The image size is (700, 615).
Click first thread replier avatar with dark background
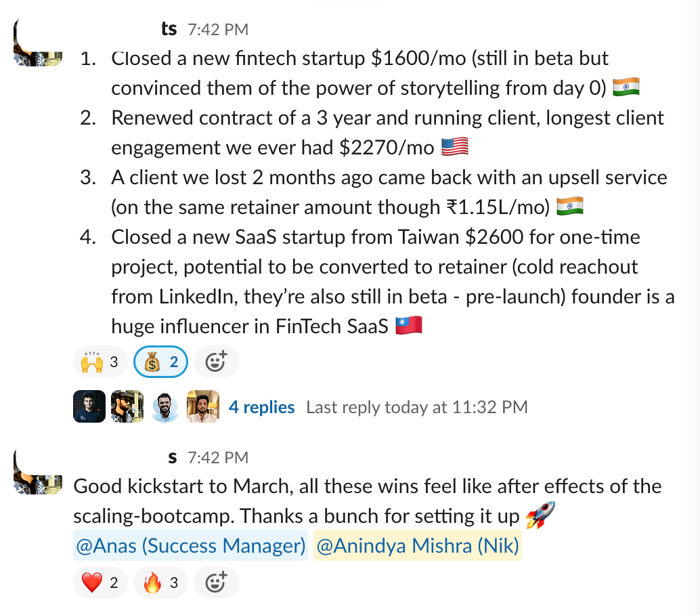click(x=89, y=406)
